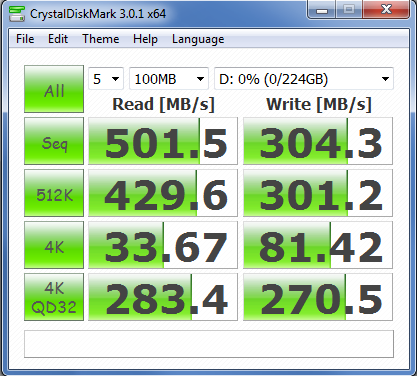Run all benchmarks with All button
Image resolution: width=417 pixels, height=376 pixels.
click(54, 89)
